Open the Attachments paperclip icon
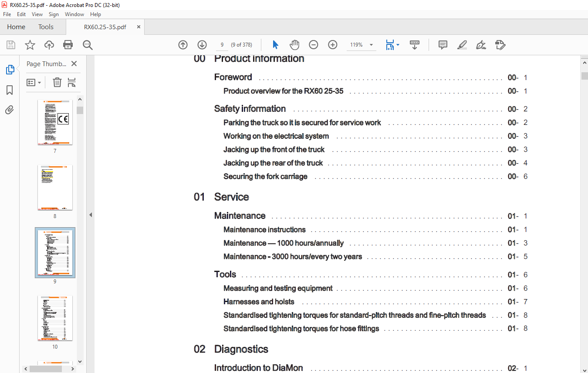This screenshot has height=373, width=588. pyautogui.click(x=10, y=110)
